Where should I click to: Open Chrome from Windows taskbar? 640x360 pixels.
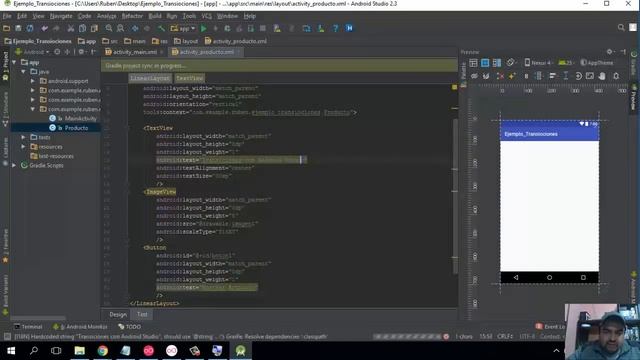(x=102, y=351)
